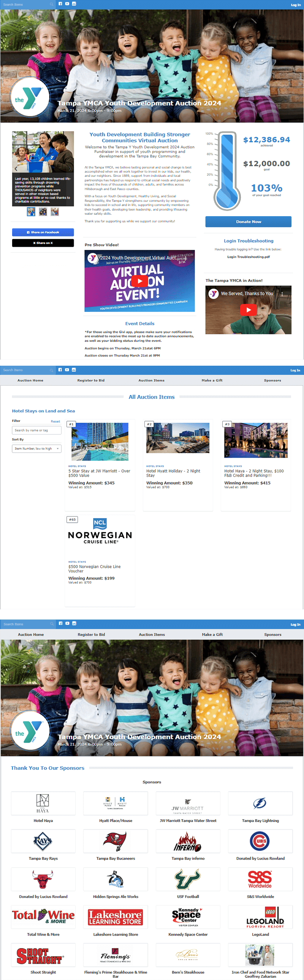The width and height of the screenshot is (304, 980).
Task: Play the Pre Show virtual auction video
Action: [x=139, y=281]
